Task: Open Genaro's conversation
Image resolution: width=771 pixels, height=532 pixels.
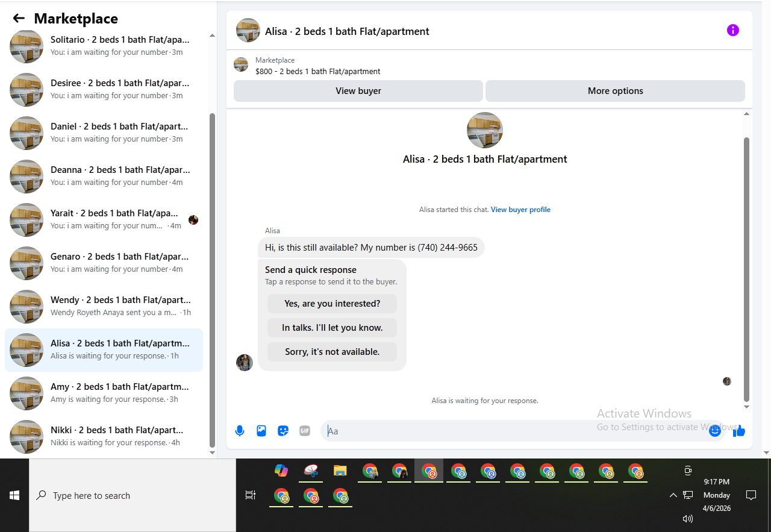Action: pyautogui.click(x=104, y=263)
